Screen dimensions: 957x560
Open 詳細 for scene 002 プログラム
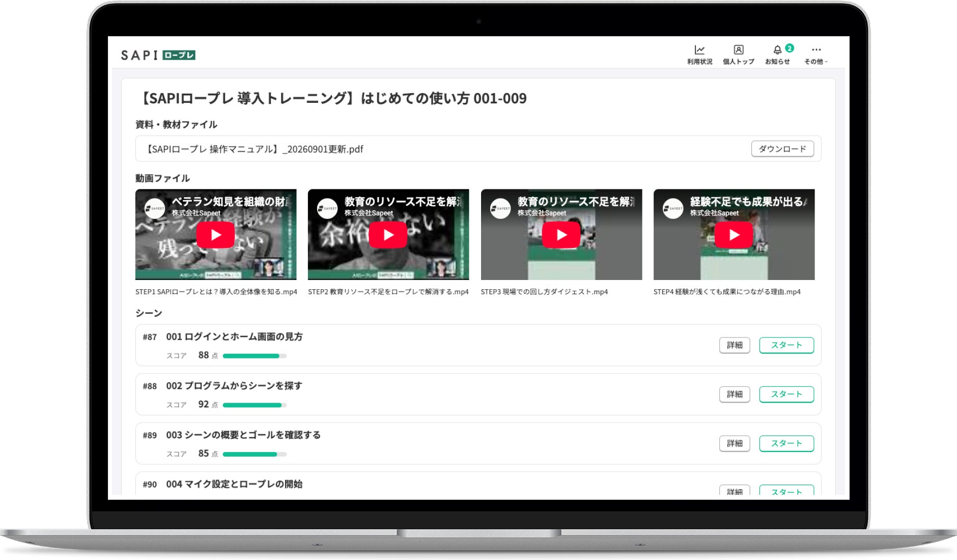coord(735,394)
